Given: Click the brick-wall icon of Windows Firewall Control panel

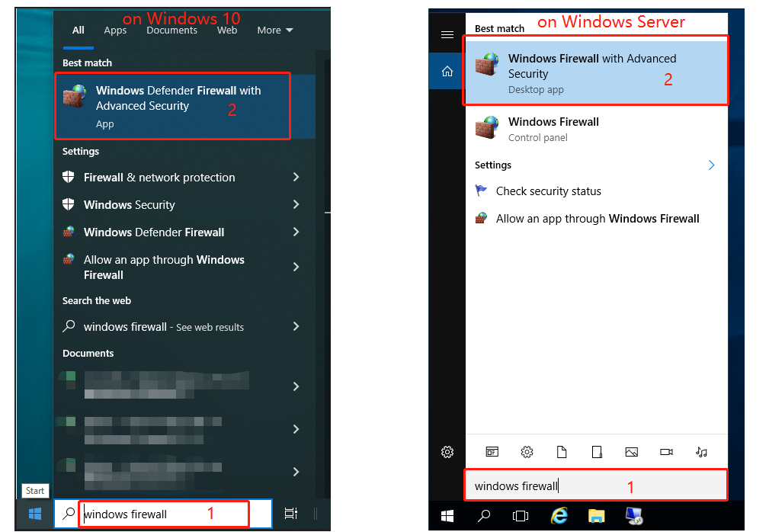Looking at the screenshot, I should pyautogui.click(x=488, y=128).
